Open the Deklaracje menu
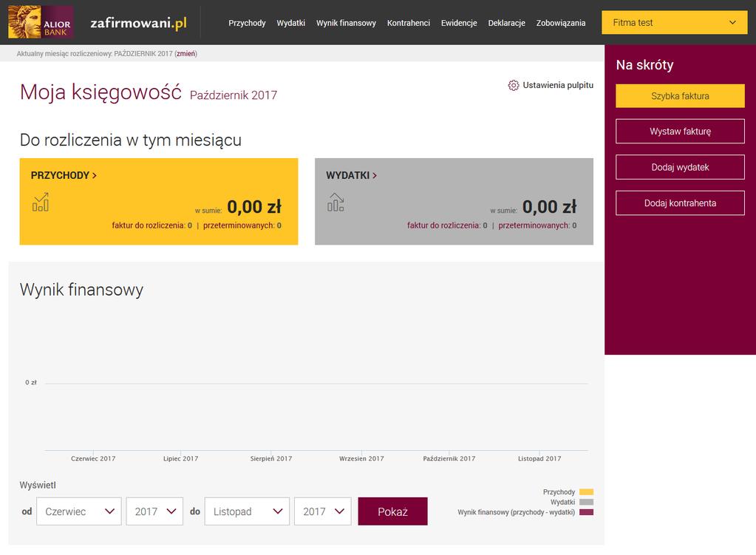The width and height of the screenshot is (756, 555). [x=506, y=23]
